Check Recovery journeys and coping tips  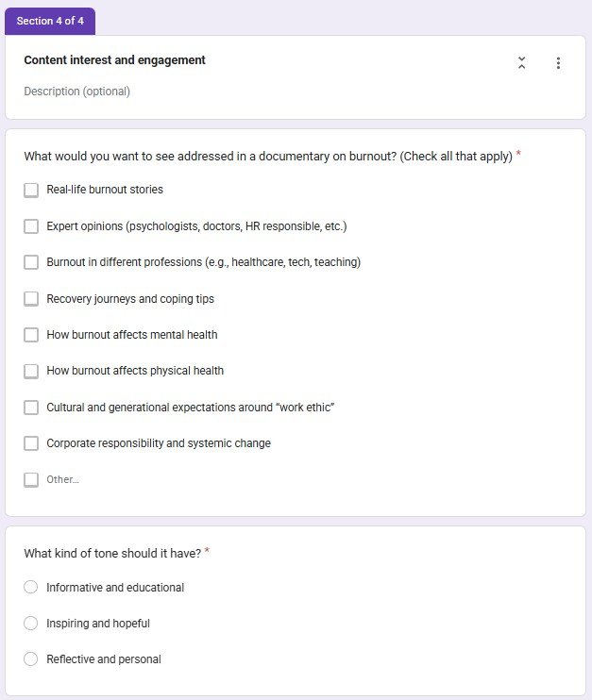pos(31,299)
